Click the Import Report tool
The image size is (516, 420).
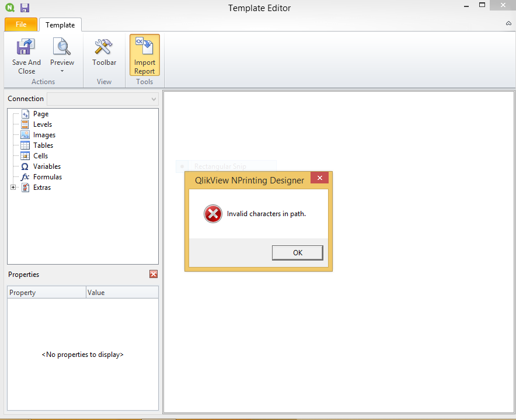coord(144,55)
